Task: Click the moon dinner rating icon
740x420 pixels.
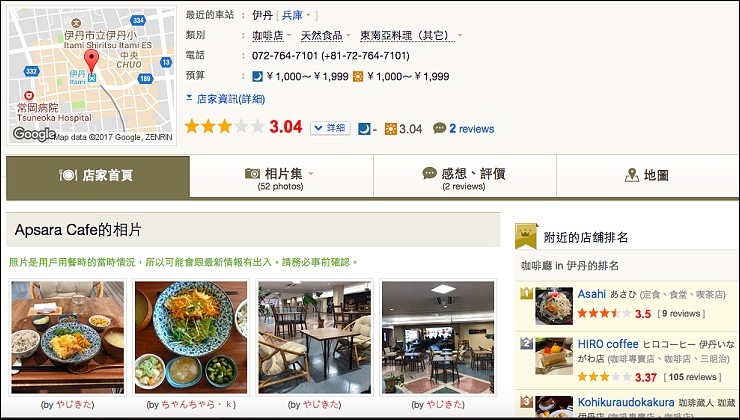Action: pyautogui.click(x=364, y=129)
